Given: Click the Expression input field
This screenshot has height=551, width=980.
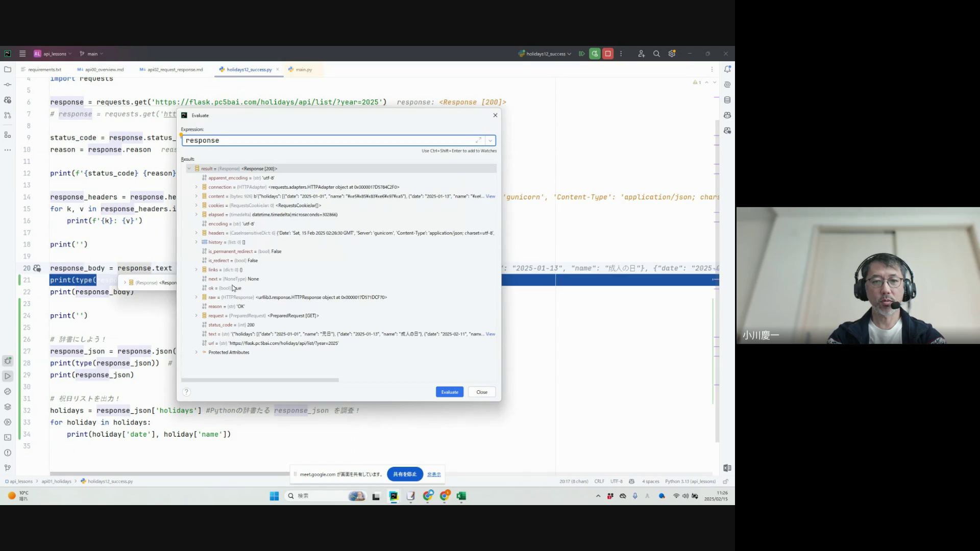Looking at the screenshot, I should click(327, 140).
